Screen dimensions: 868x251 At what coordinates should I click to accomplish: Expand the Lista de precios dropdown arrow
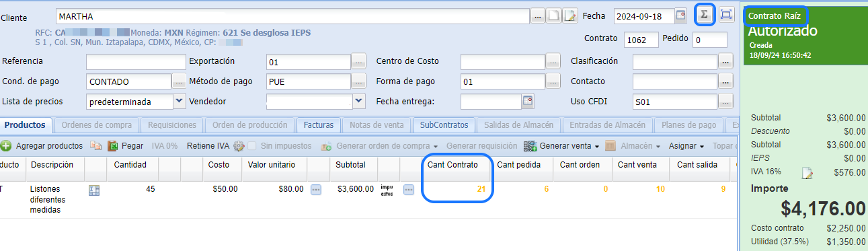coord(180,101)
